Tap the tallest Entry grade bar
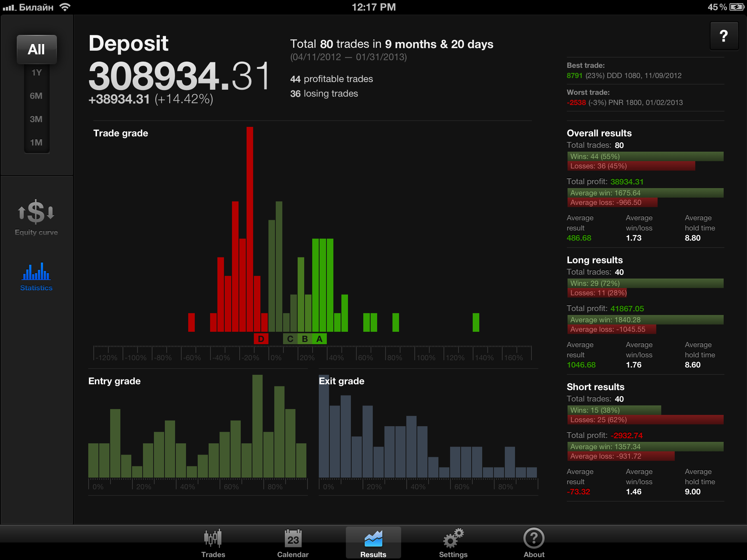The image size is (747, 560). click(258, 426)
